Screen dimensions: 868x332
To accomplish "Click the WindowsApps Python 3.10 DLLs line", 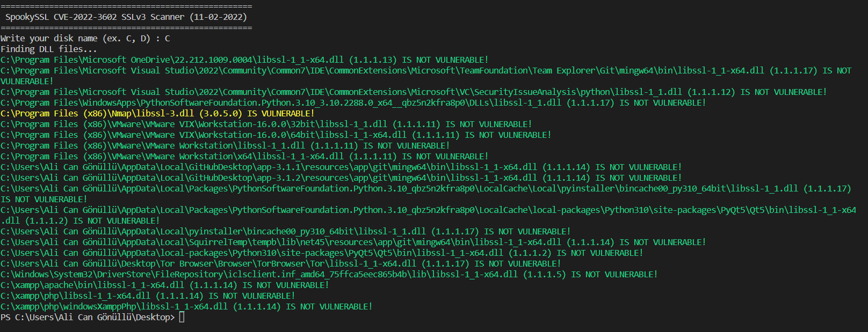I will pos(353,103).
